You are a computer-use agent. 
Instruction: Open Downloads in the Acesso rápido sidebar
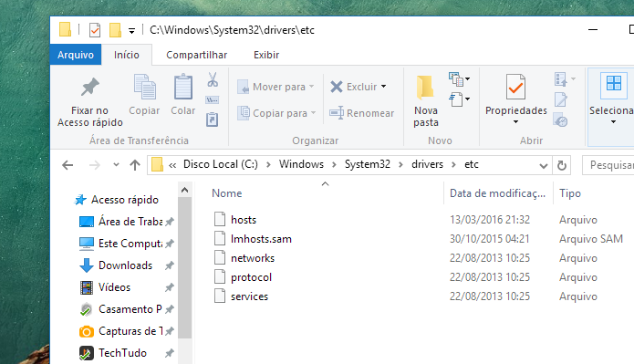point(125,265)
